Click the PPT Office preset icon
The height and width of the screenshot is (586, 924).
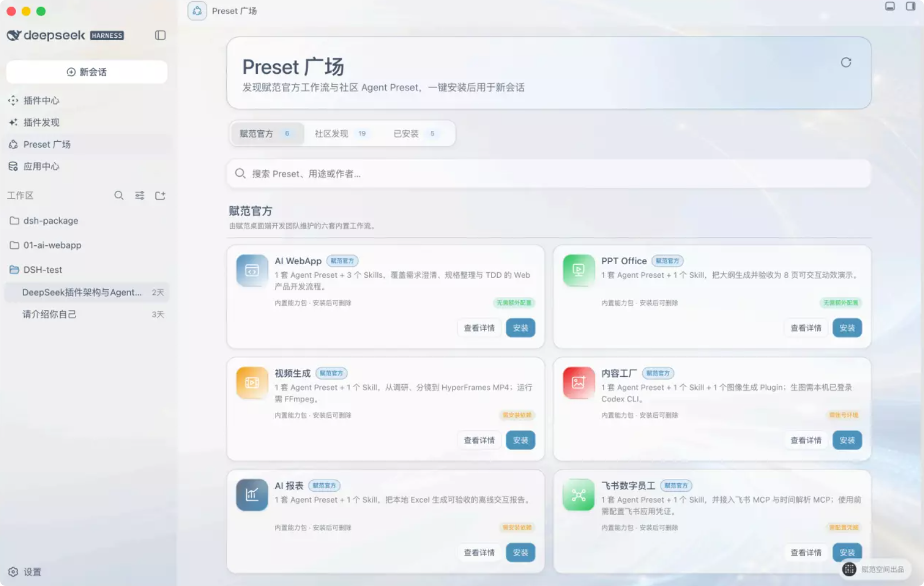[578, 270]
